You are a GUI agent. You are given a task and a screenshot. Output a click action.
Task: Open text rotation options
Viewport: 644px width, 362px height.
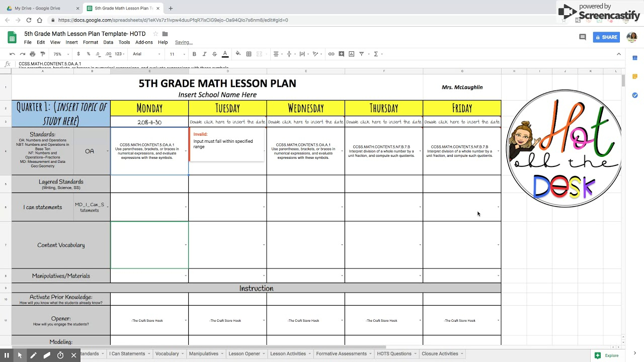pyautogui.click(x=316, y=54)
